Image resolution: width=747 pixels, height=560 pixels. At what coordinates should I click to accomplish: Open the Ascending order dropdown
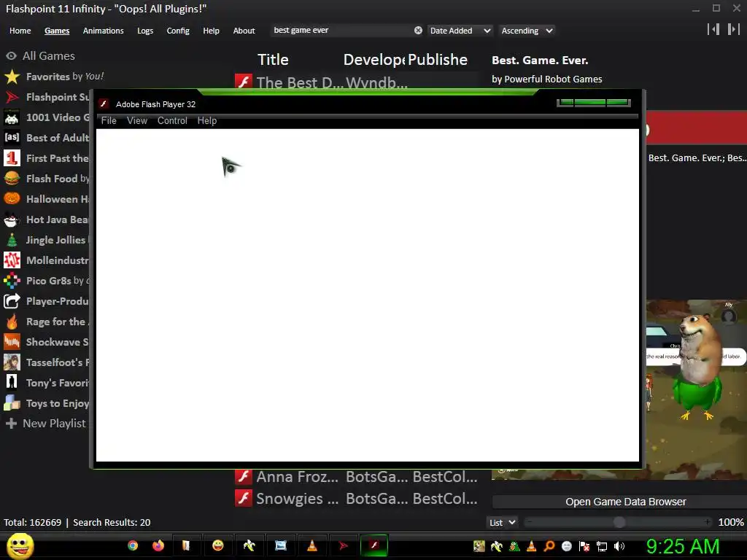(527, 31)
